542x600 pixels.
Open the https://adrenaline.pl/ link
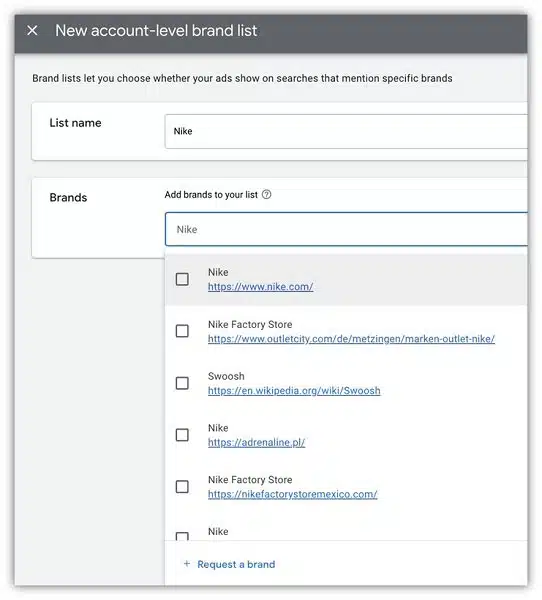coord(256,442)
